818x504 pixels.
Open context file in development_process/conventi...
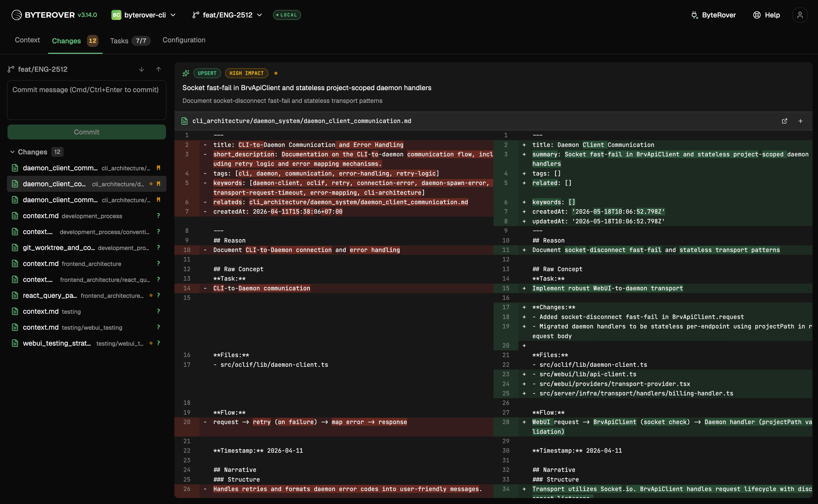tap(87, 232)
